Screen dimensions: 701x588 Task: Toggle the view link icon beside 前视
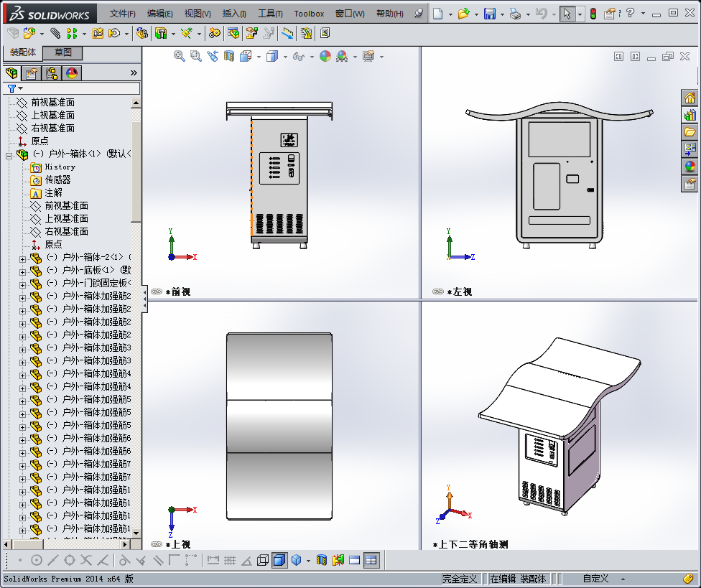[x=157, y=291]
